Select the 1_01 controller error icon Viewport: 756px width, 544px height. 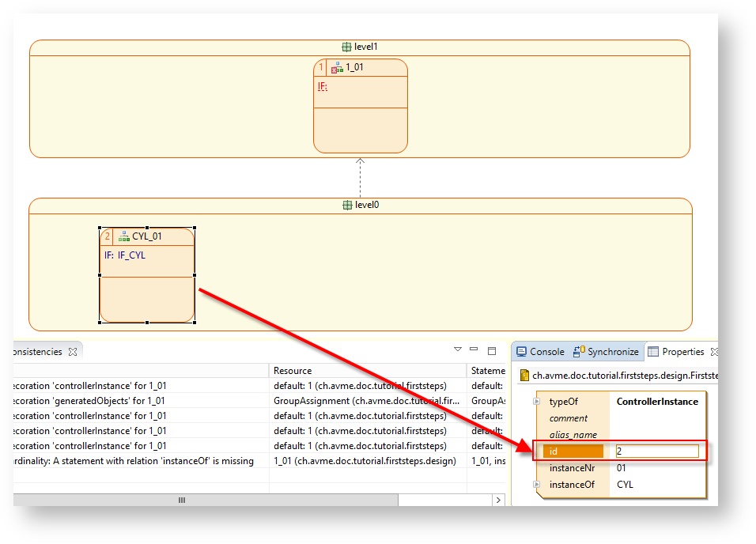pos(337,68)
